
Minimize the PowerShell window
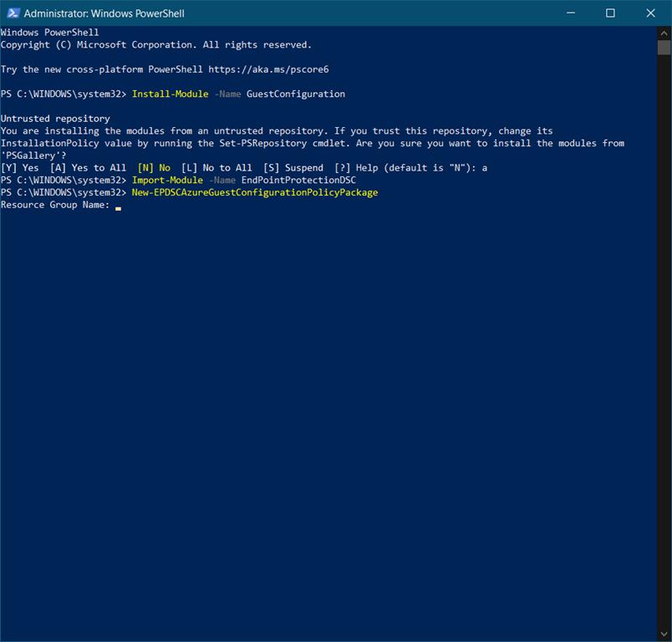571,13
